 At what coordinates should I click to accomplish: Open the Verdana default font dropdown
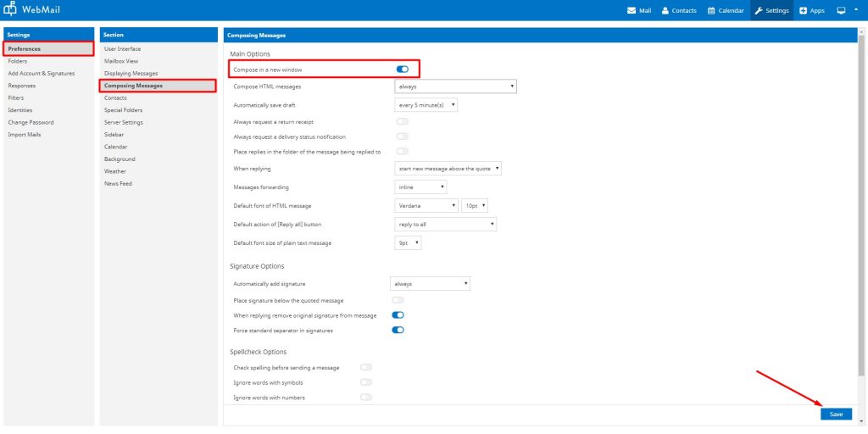pyautogui.click(x=426, y=205)
